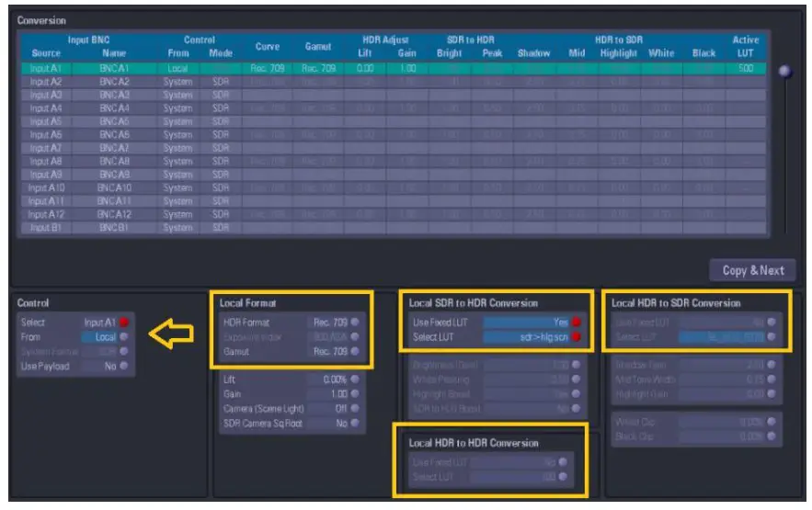Click the dot beside Highlight Gain

pyautogui.click(x=772, y=393)
